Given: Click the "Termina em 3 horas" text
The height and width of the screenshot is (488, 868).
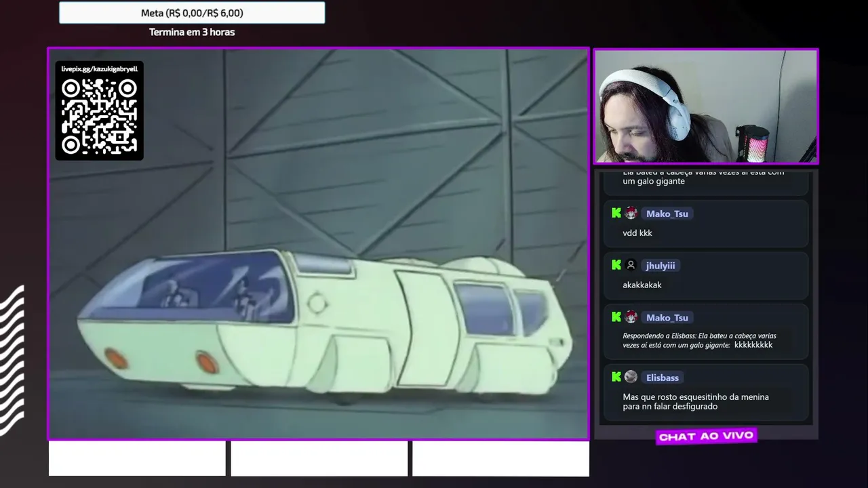Looking at the screenshot, I should click(192, 32).
